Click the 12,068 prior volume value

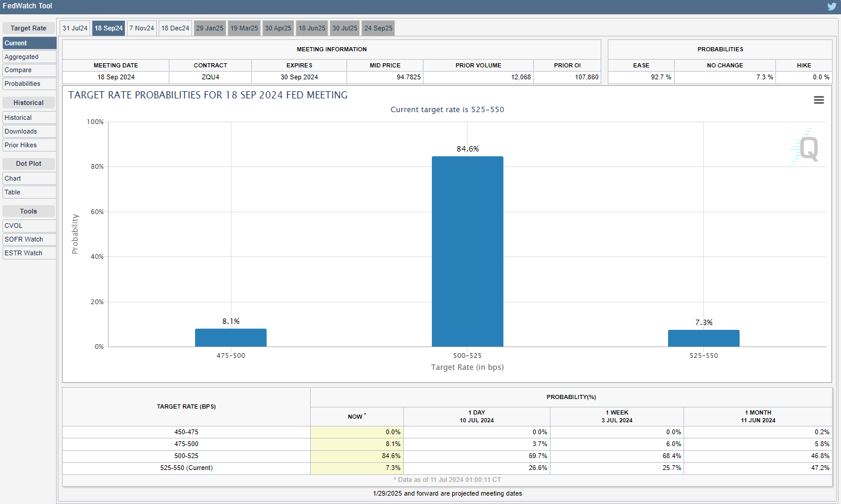pos(521,77)
